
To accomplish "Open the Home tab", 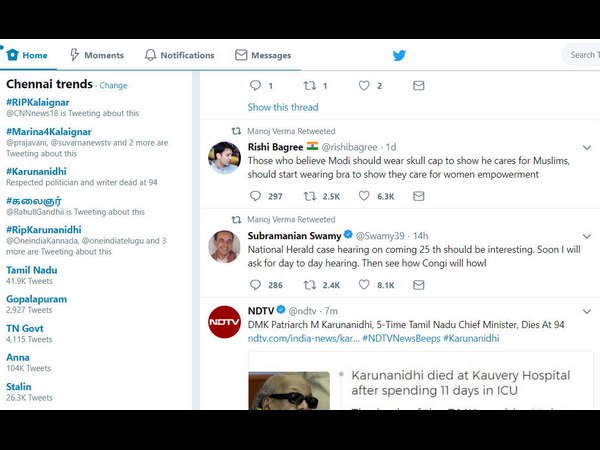I will pyautogui.click(x=27, y=55).
